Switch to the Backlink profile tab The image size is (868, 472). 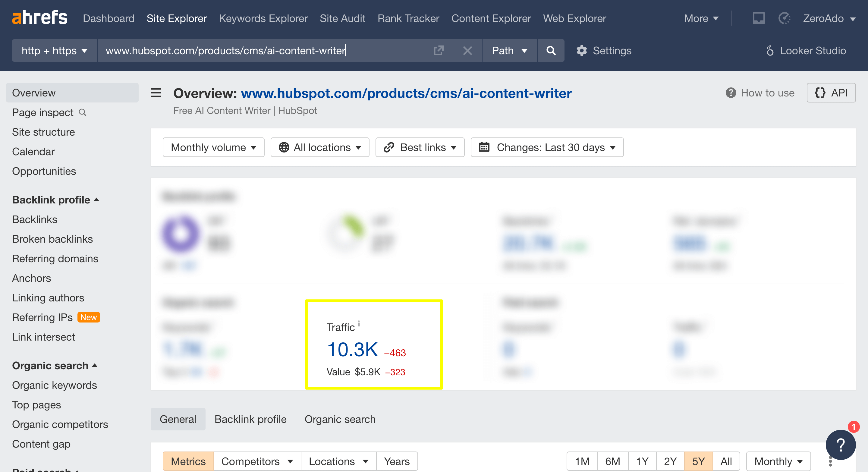250,419
